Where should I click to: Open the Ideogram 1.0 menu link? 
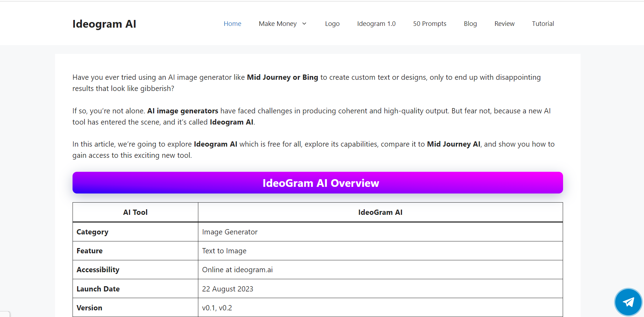[x=376, y=23]
